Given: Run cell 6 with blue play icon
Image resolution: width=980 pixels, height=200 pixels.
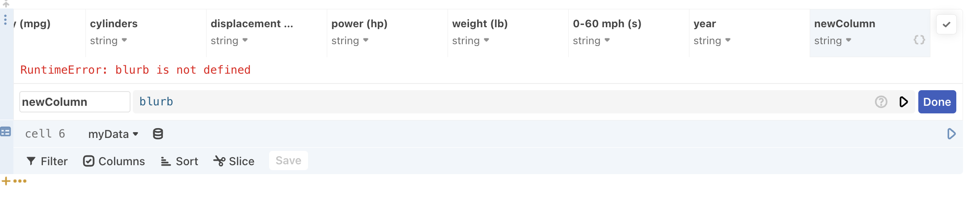Looking at the screenshot, I should click(x=951, y=134).
